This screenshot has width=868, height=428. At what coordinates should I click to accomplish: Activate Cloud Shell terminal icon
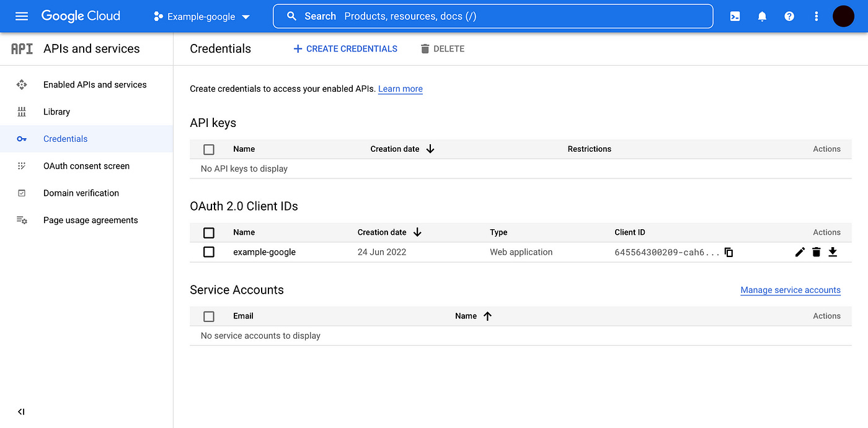[735, 17]
